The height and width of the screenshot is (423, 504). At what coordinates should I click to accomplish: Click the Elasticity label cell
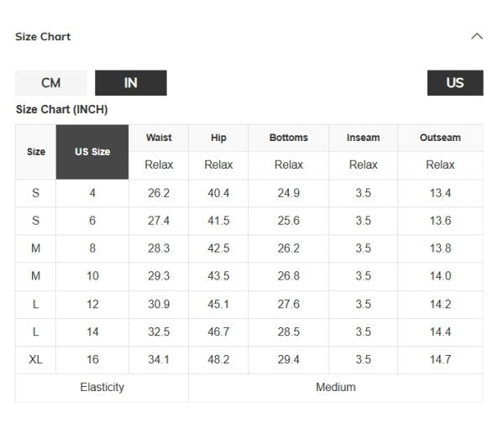point(102,387)
